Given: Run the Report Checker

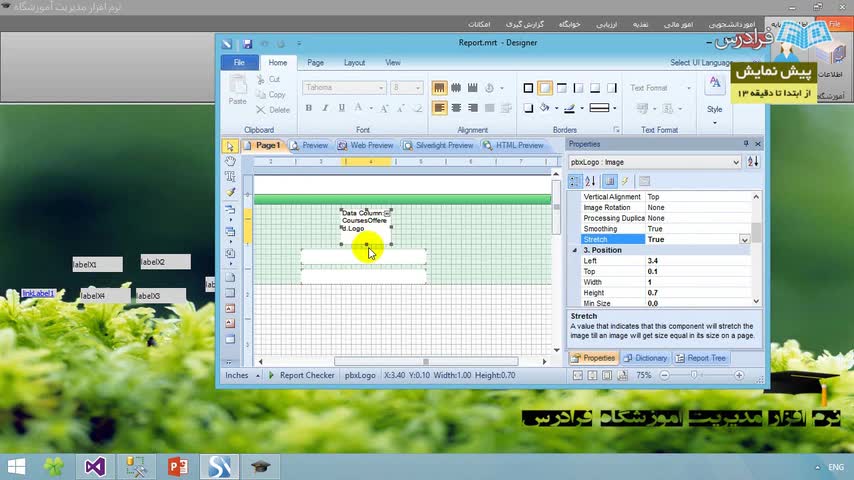Looking at the screenshot, I should click(x=301, y=375).
